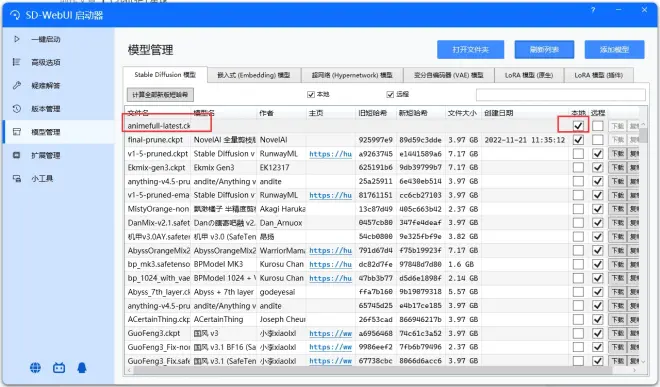Toggle 远程 checkbox for v1-5-pruned.ckpt row
This screenshot has width=660, height=387.
(598, 154)
